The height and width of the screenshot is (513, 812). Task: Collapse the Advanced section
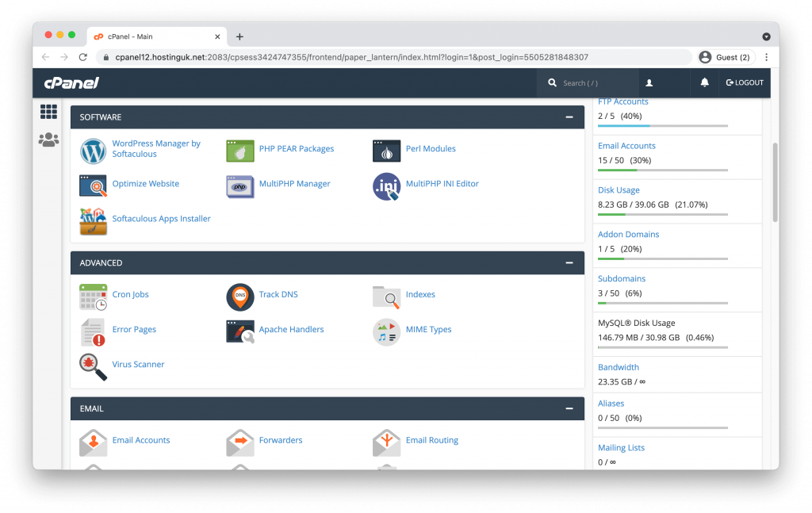(x=569, y=263)
